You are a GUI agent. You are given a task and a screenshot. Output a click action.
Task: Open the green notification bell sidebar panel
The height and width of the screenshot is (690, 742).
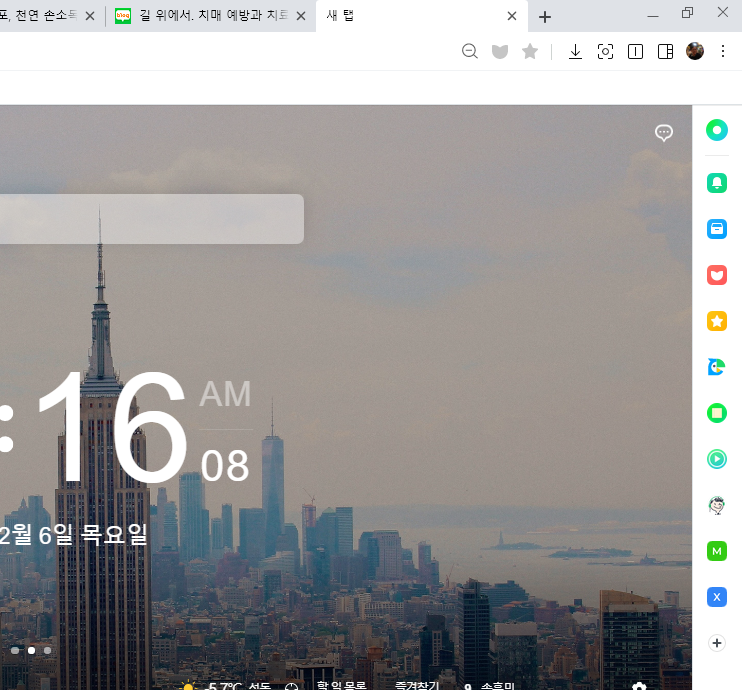pyautogui.click(x=716, y=183)
